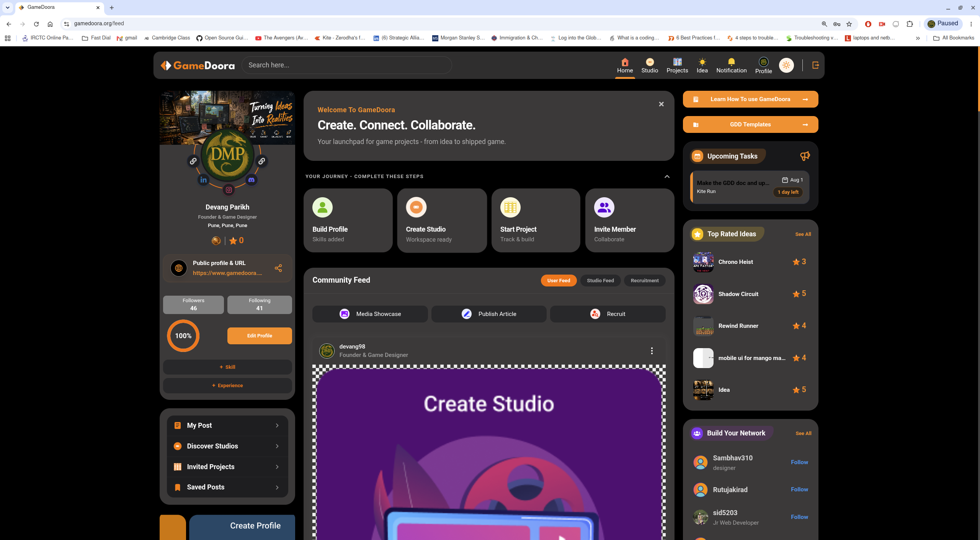
Task: Open GDD Templates
Action: pos(750,124)
